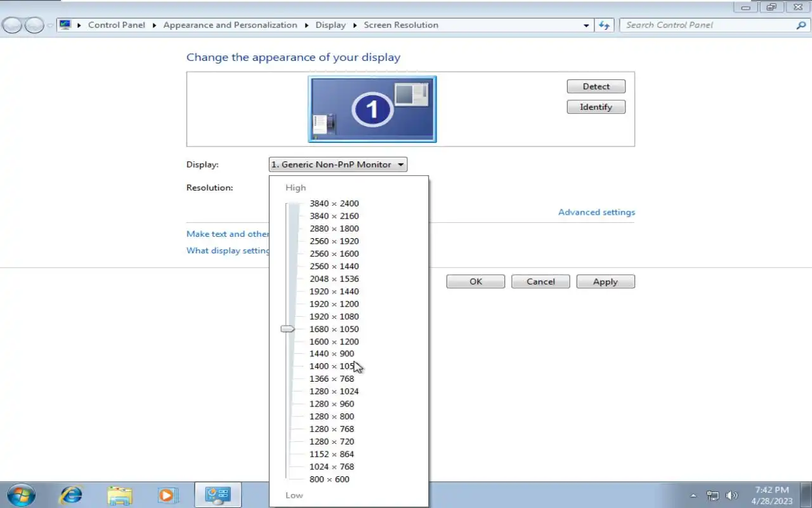Open the Windows Start menu orb

(x=20, y=495)
